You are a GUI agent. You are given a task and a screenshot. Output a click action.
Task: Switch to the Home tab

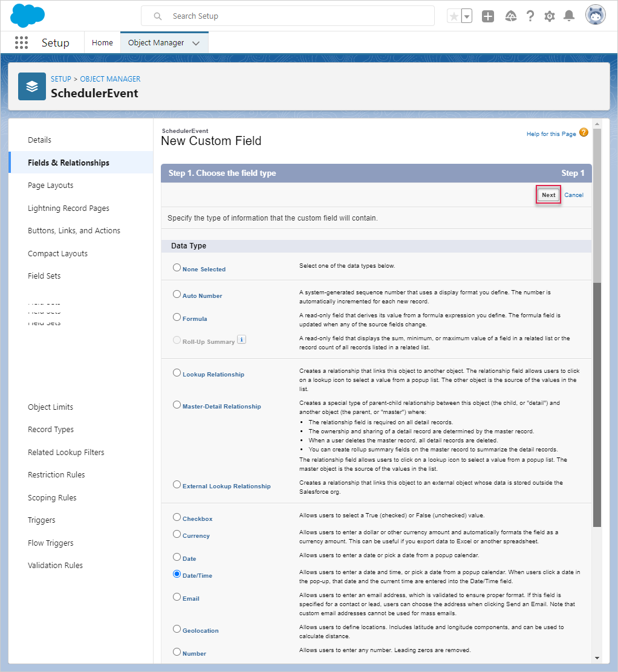pyautogui.click(x=102, y=43)
